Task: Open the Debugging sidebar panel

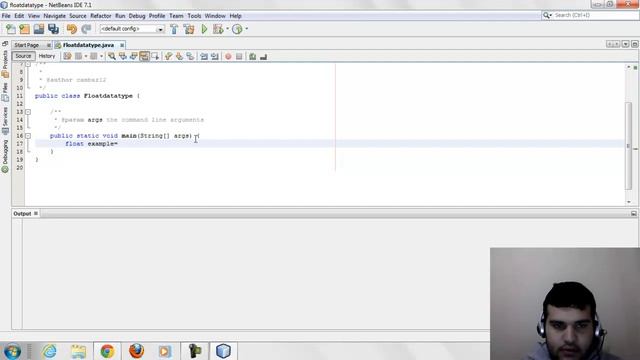Action: point(5,156)
